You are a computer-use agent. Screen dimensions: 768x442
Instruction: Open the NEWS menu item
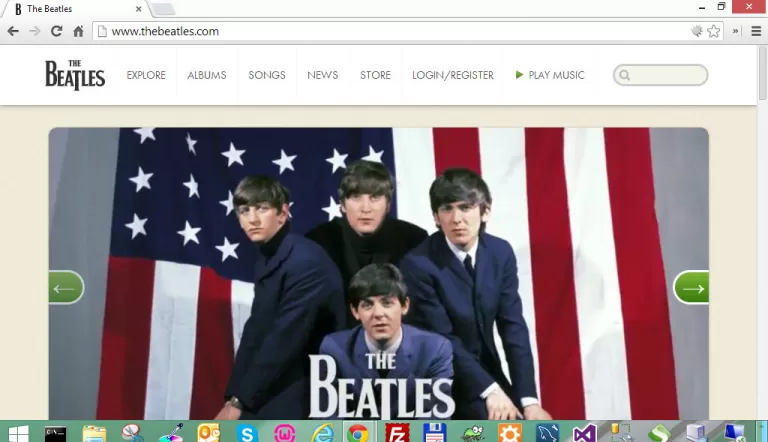pyautogui.click(x=323, y=75)
